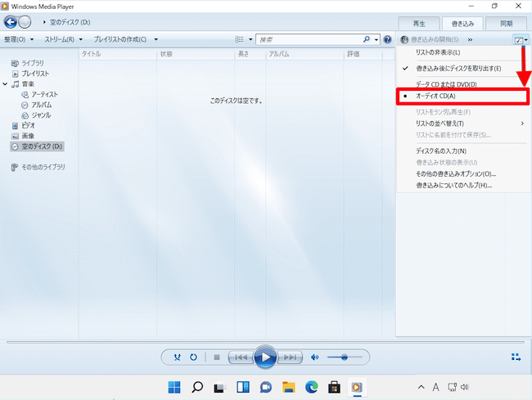Choose ディスク名の入力(N) menu item
532x400 pixels.
point(462,151)
